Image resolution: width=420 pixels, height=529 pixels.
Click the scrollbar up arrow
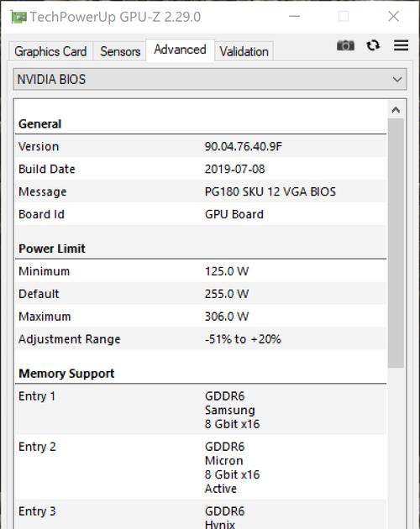point(396,110)
